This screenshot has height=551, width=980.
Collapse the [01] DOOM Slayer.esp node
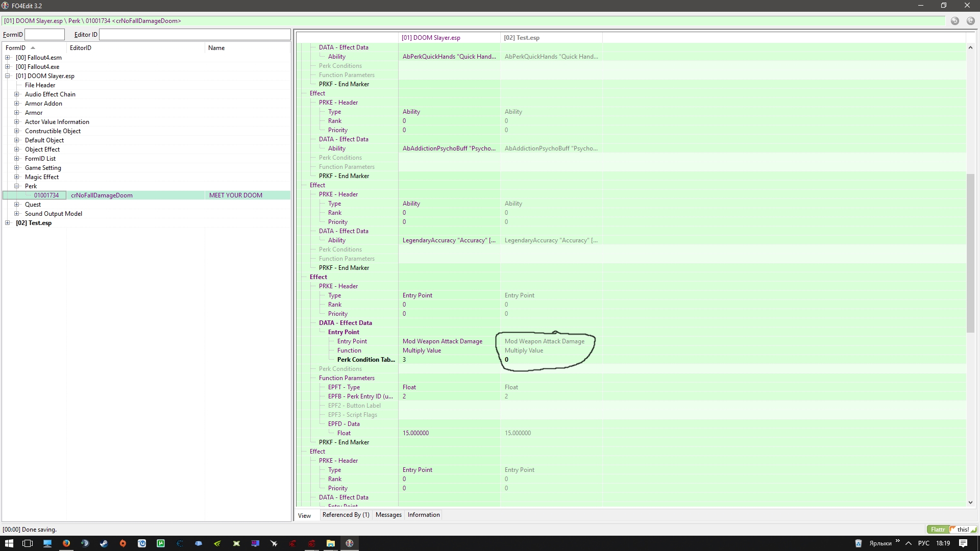click(x=8, y=76)
